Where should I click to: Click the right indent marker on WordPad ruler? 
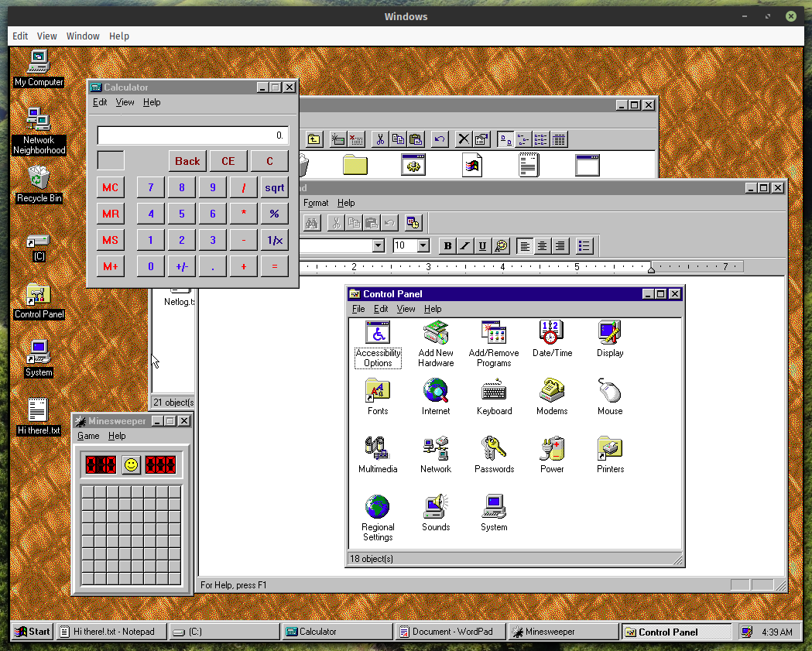point(652,269)
